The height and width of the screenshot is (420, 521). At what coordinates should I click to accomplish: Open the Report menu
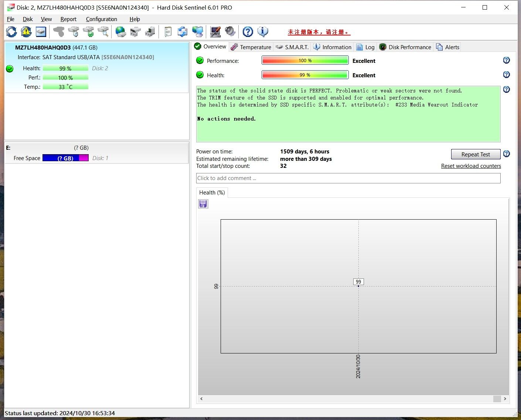[x=68, y=19]
